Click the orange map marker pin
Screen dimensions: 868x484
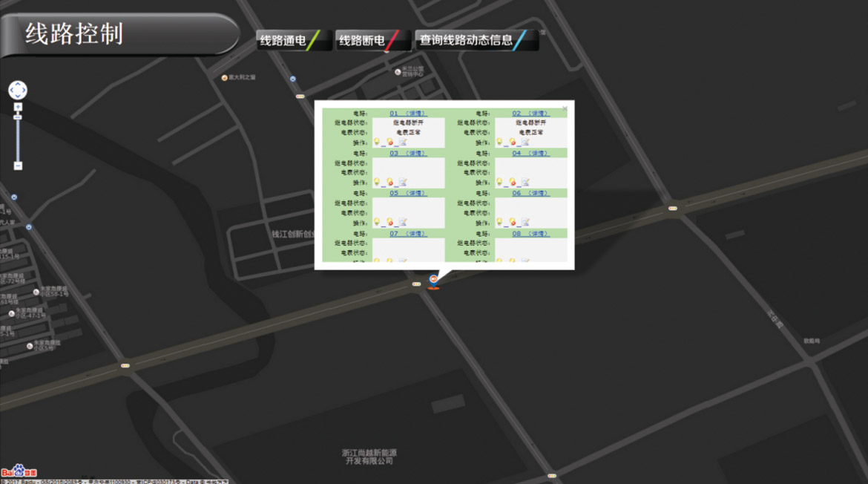pos(433,281)
